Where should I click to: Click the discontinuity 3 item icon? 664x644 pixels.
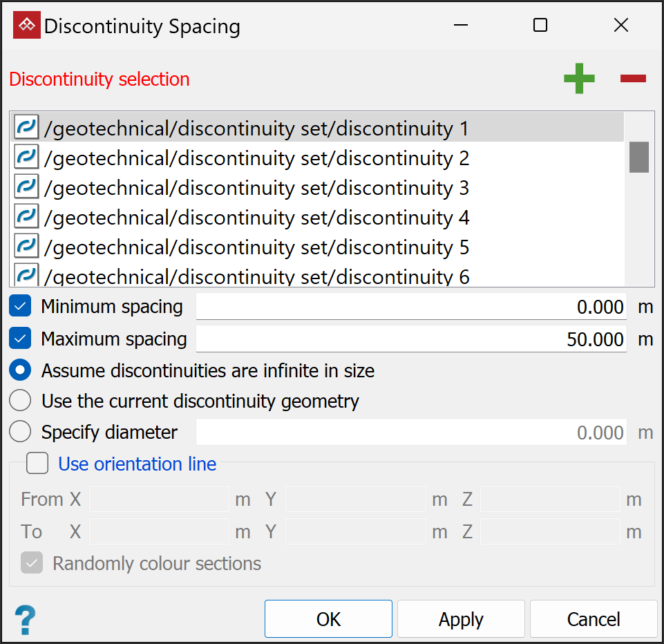[27, 187]
